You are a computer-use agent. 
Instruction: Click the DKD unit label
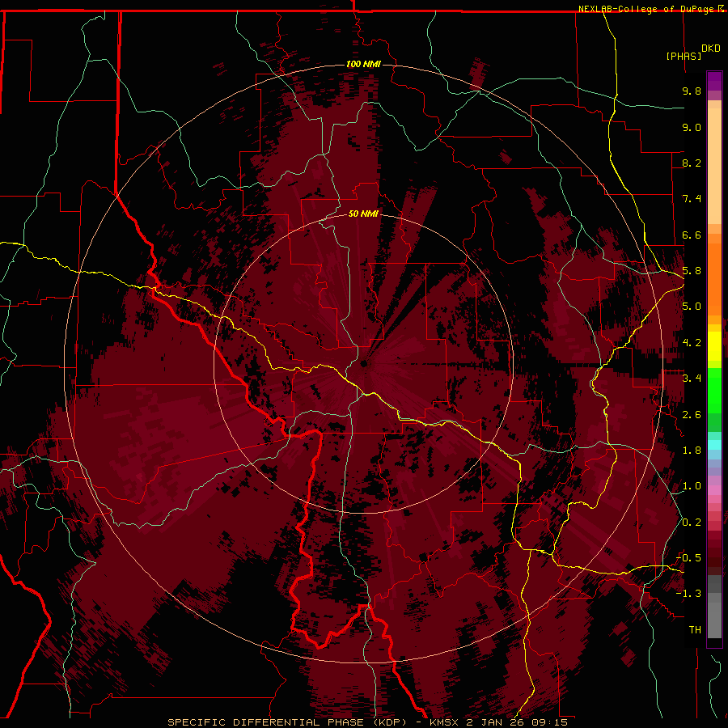pos(710,49)
